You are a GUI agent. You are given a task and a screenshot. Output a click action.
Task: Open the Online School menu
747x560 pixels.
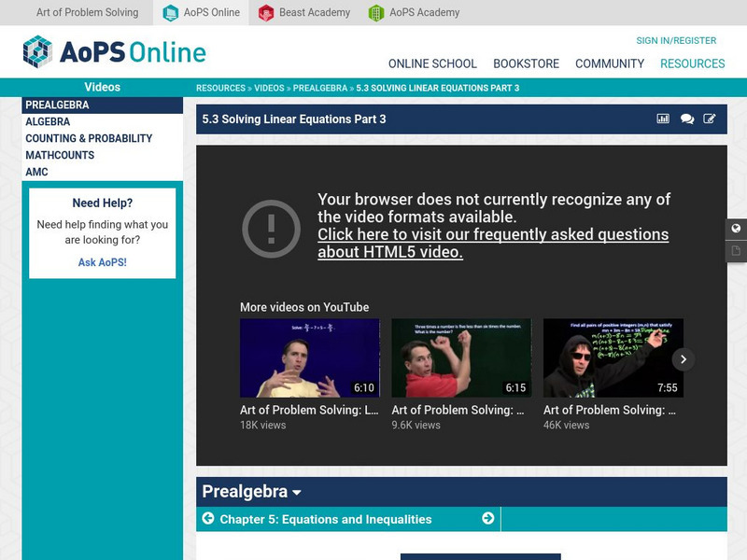pyautogui.click(x=432, y=63)
